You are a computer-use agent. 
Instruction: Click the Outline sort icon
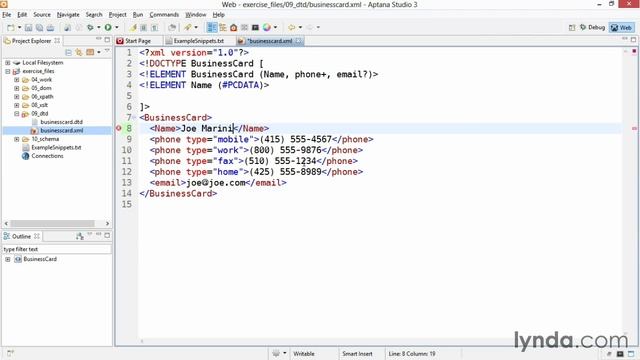tap(80, 236)
